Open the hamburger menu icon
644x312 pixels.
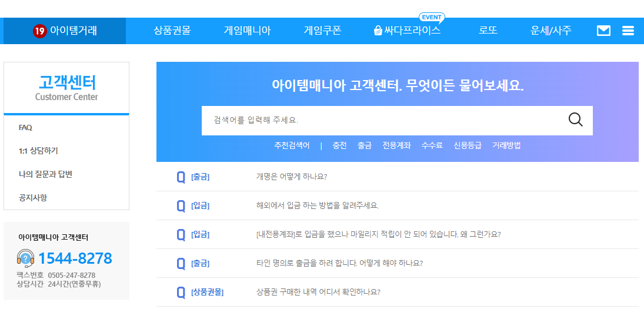click(628, 31)
